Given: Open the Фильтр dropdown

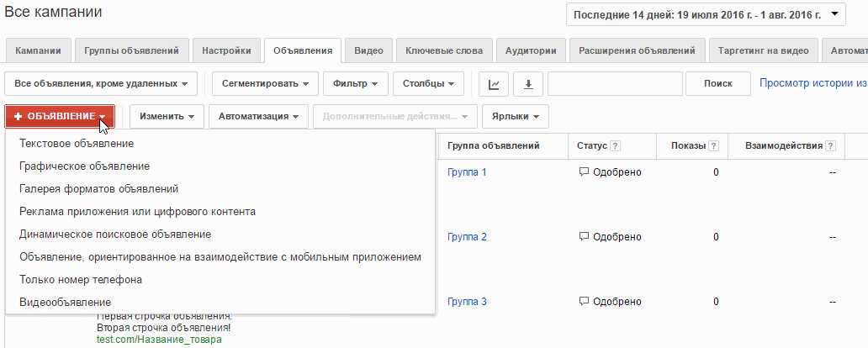Looking at the screenshot, I should coord(356,83).
